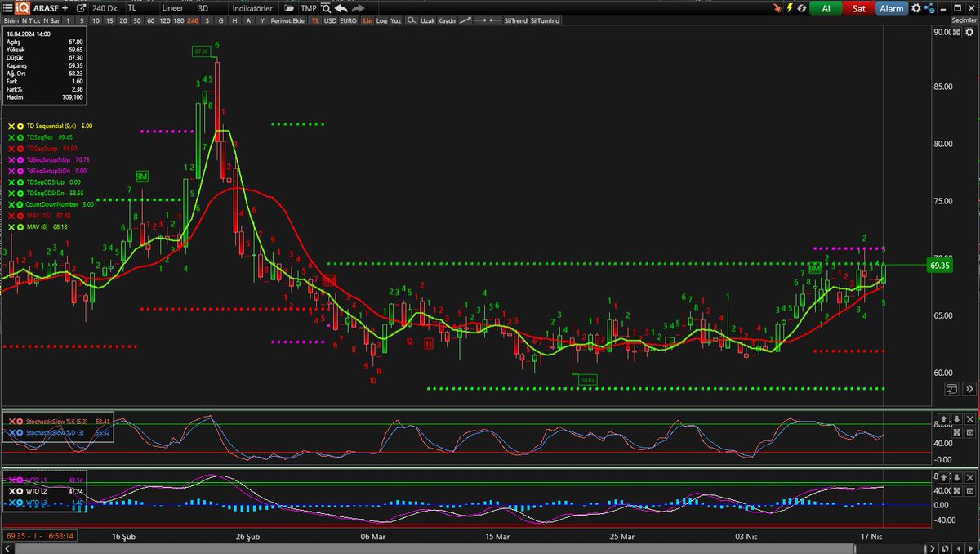Click the redo arrow icon

click(x=358, y=7)
